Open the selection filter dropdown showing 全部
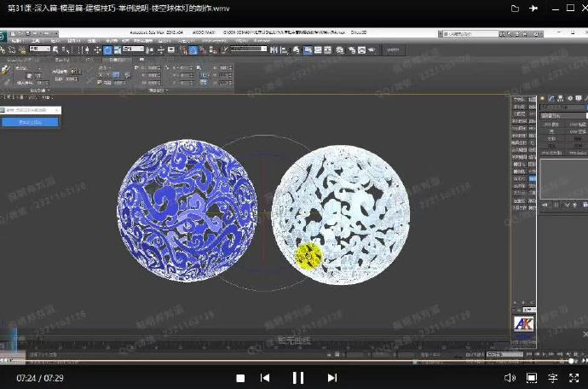The width and height of the screenshot is (588, 389). (x=40, y=49)
